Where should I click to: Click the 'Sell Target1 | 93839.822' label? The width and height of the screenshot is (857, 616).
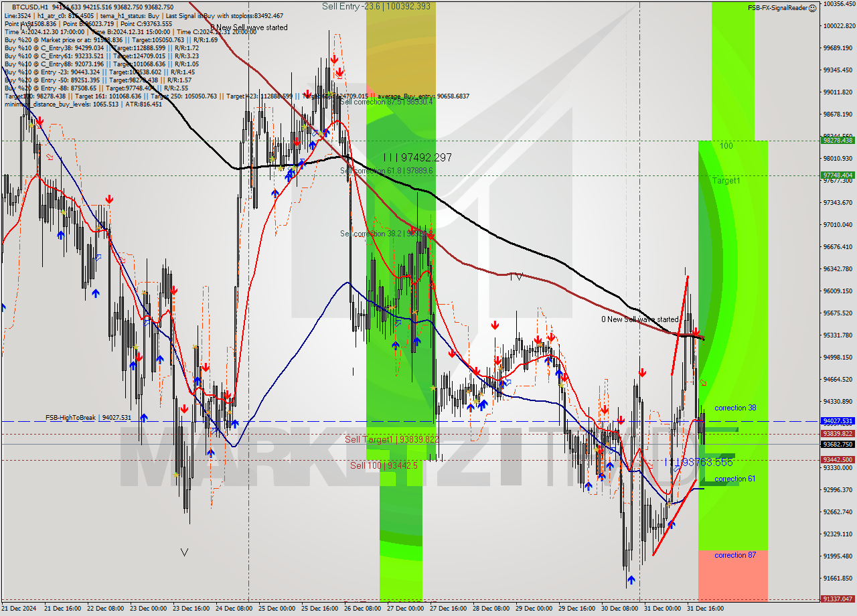tap(392, 439)
